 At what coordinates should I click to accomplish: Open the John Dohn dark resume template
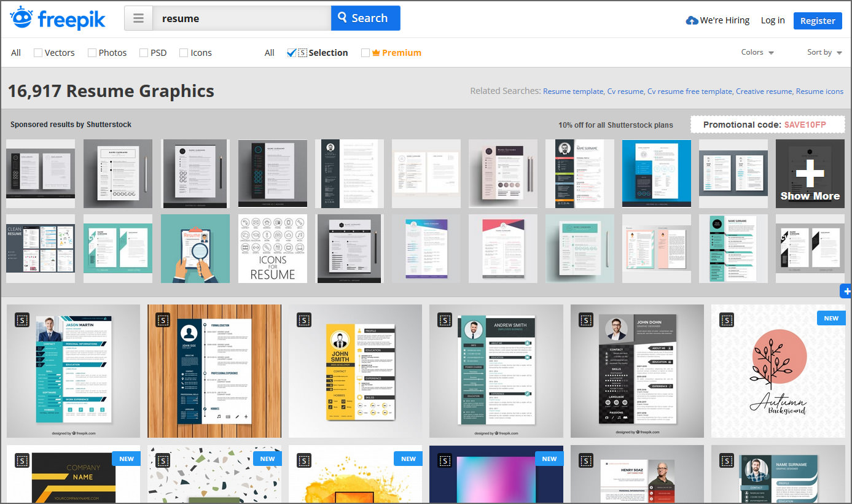click(638, 371)
